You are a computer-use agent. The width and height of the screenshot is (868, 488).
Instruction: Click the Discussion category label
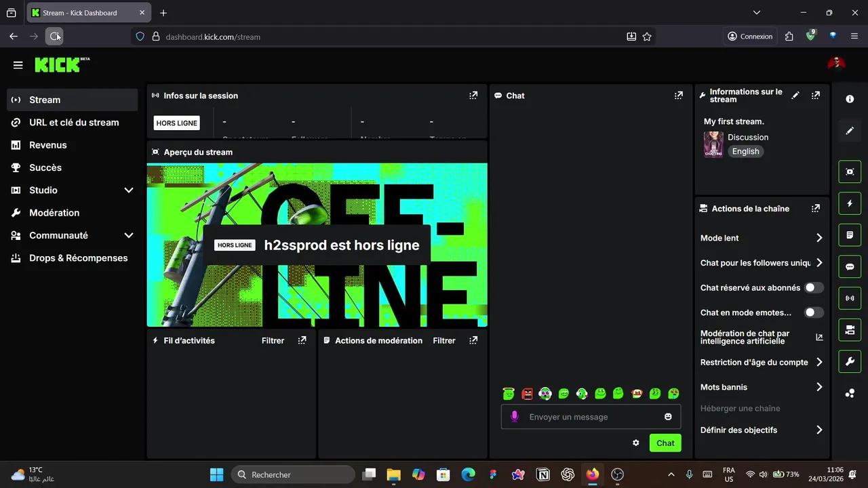[x=748, y=137]
